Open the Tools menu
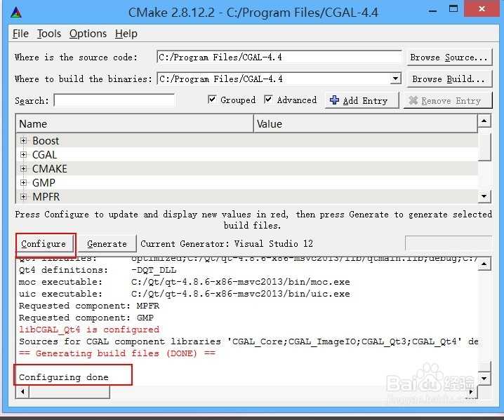The width and height of the screenshot is (504, 420). point(49,34)
